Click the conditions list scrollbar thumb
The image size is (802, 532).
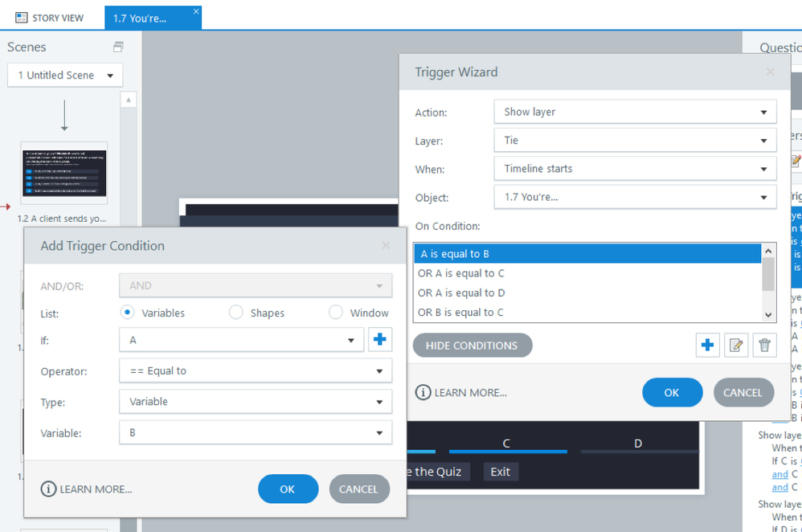767,274
